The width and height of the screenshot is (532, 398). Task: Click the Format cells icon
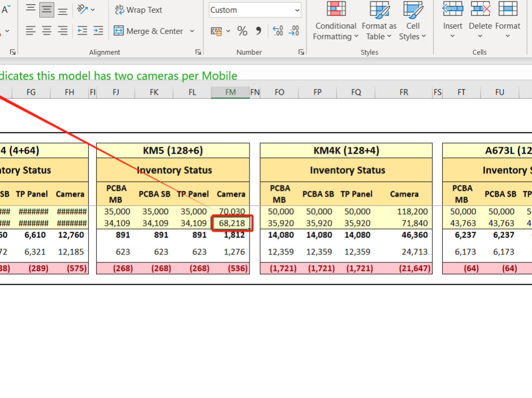coord(508,9)
